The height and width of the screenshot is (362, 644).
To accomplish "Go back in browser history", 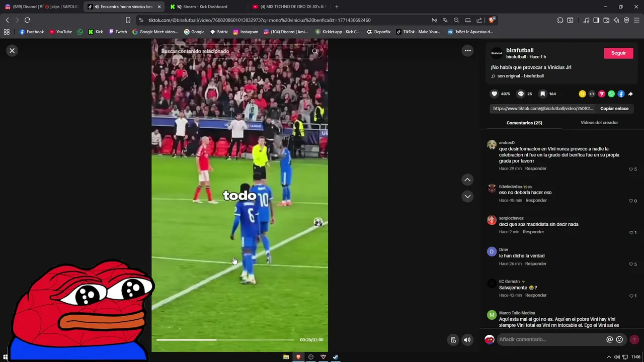I will point(7,20).
